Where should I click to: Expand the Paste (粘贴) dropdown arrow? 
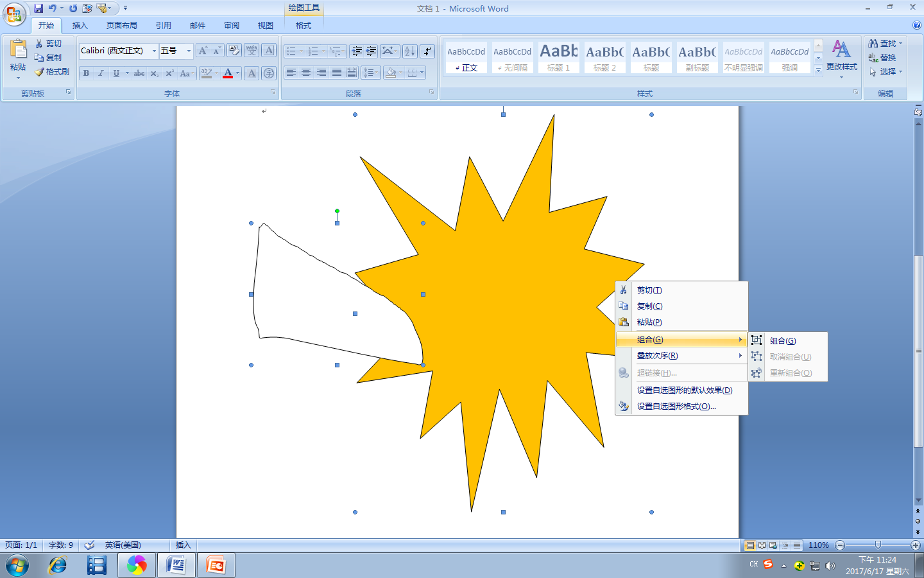(x=18, y=78)
